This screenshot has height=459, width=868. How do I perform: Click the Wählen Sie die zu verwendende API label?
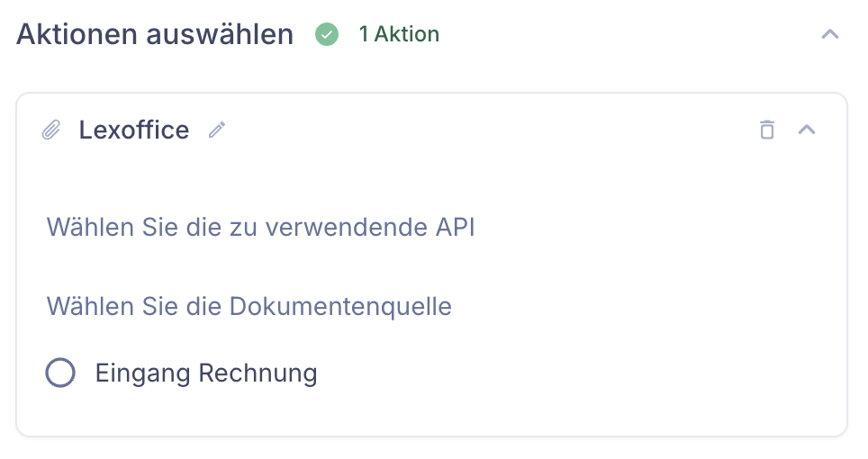(x=261, y=228)
